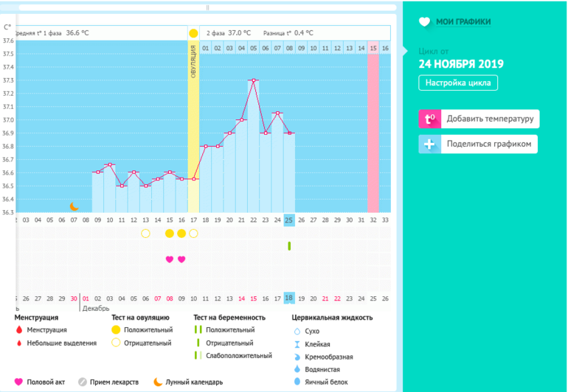Select the highlighted date 18 in bottom row
568x392 pixels.
289,298
